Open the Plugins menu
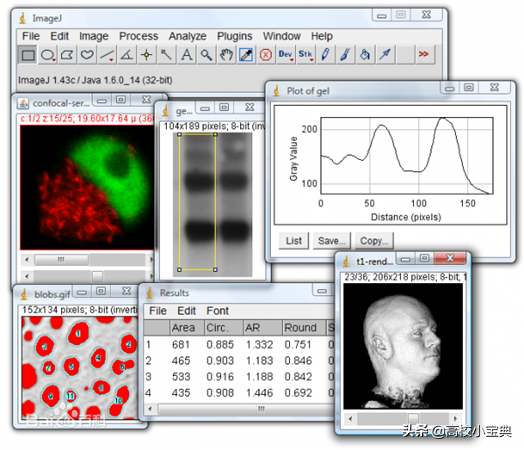524x450 pixels. 235,36
